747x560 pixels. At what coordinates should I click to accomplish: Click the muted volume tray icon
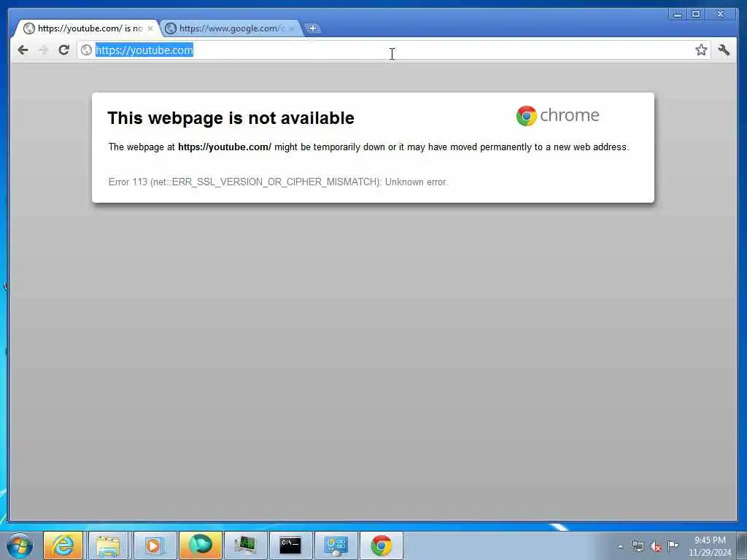[x=656, y=546]
